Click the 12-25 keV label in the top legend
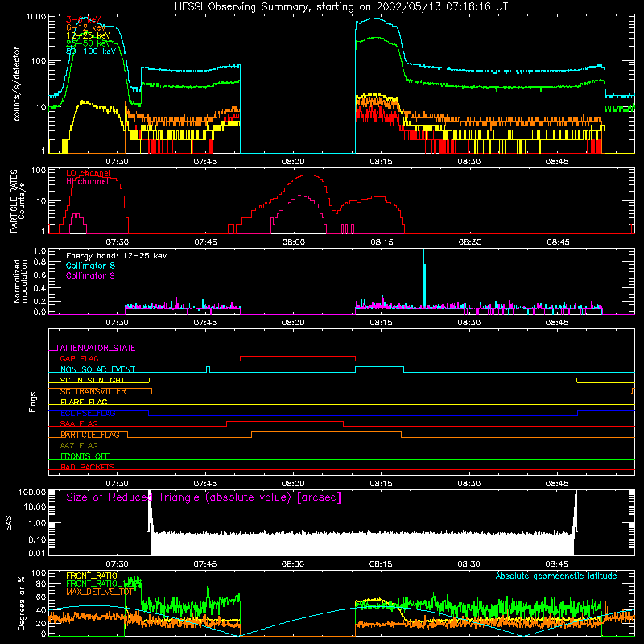 tap(89, 35)
